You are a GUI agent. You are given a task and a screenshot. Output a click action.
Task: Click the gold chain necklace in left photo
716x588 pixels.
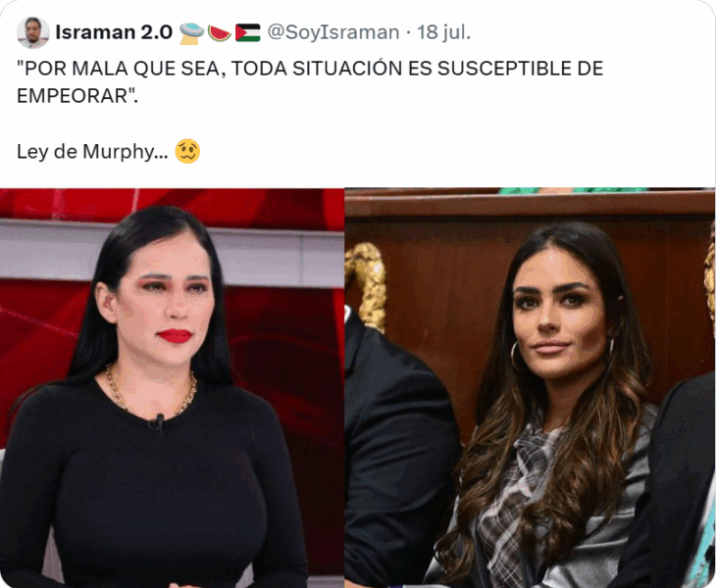point(151,391)
